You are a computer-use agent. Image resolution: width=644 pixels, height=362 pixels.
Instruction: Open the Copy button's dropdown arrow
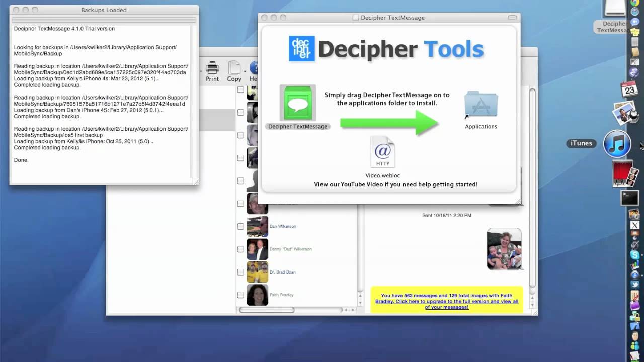[x=245, y=71]
